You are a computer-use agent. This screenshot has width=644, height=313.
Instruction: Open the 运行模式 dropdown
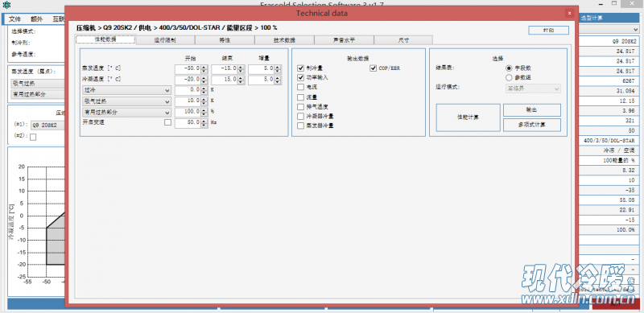532,89
